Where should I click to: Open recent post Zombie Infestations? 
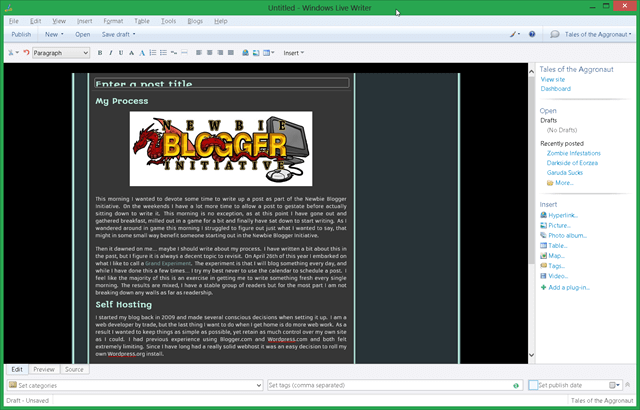[x=573, y=153]
